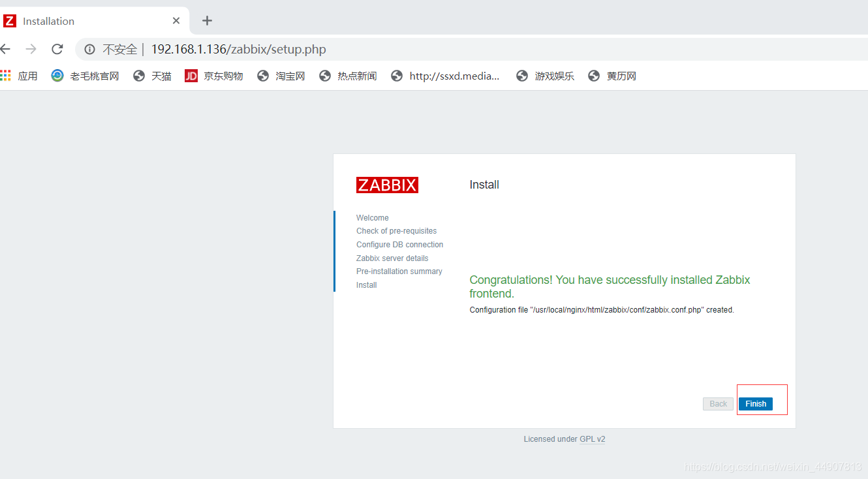Click the Congratulations success message

point(610,286)
